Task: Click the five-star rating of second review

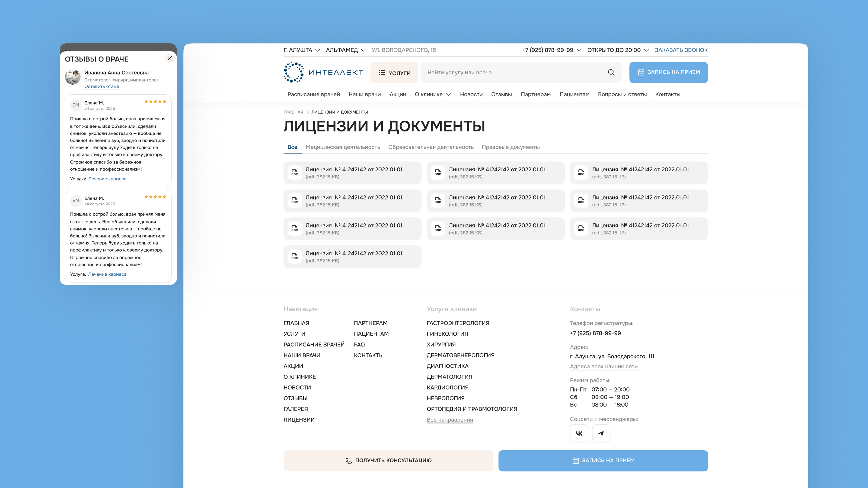Action: coord(155,197)
